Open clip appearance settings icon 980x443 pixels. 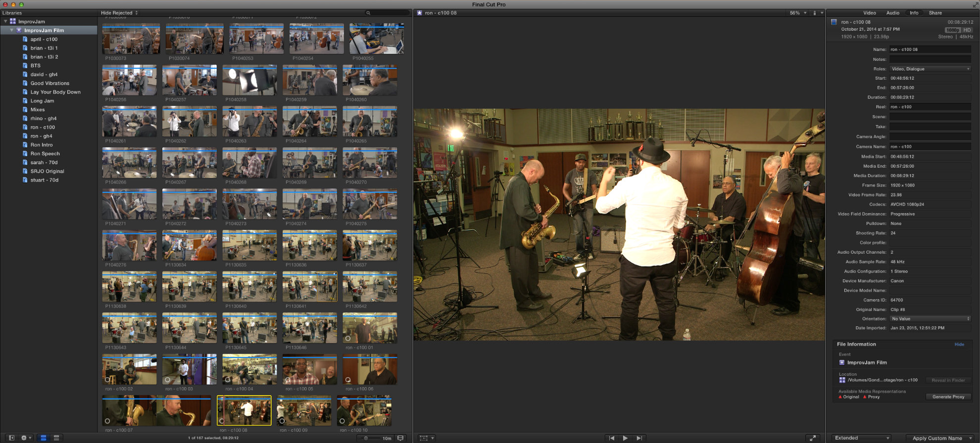click(x=400, y=438)
